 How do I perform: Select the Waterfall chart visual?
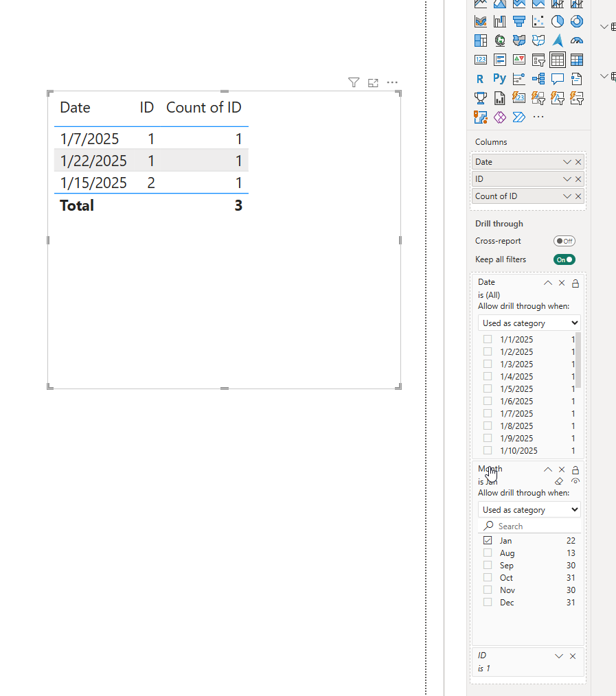click(x=500, y=21)
